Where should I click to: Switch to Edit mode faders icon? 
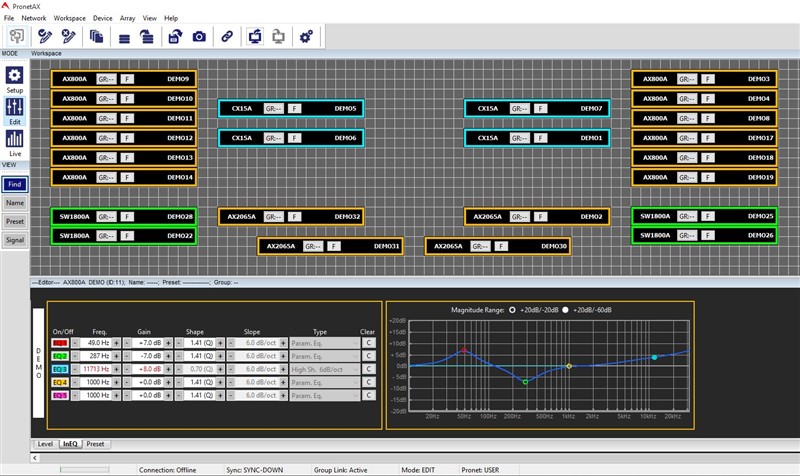[14, 107]
